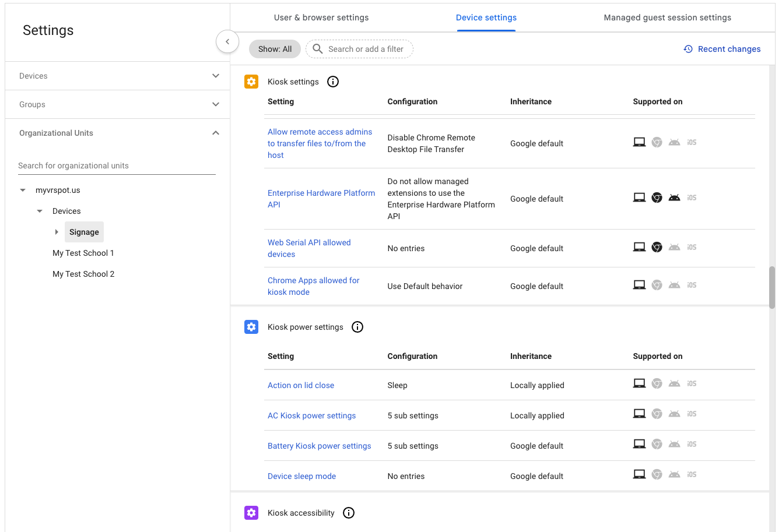This screenshot has width=782, height=532.
Task: Open Managed guest session settings tab
Action: pyautogui.click(x=667, y=17)
